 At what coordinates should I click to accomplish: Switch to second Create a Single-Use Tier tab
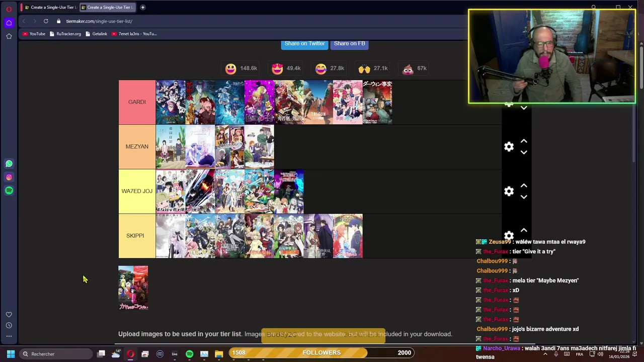tap(108, 7)
